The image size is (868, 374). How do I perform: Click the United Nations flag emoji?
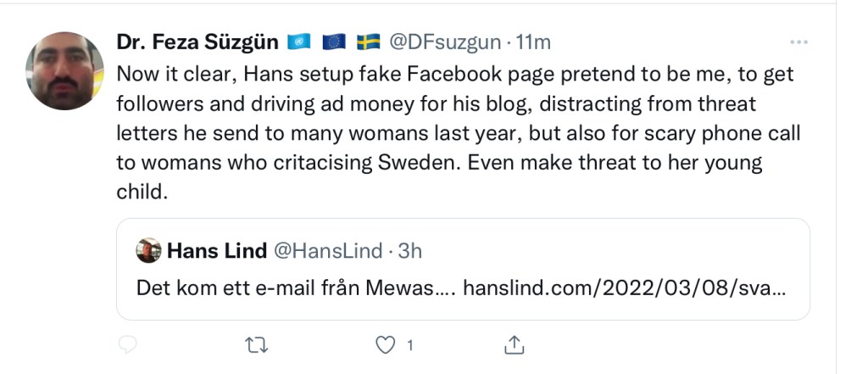coord(300,42)
